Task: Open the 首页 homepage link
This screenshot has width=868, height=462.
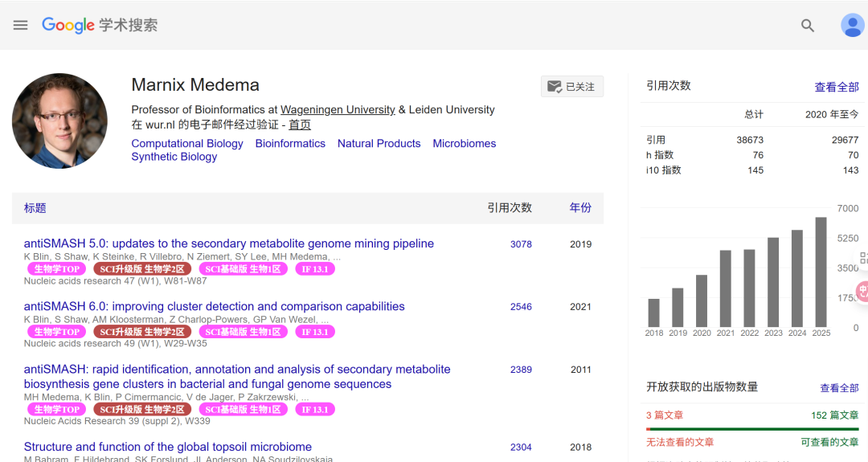Action: coord(300,125)
